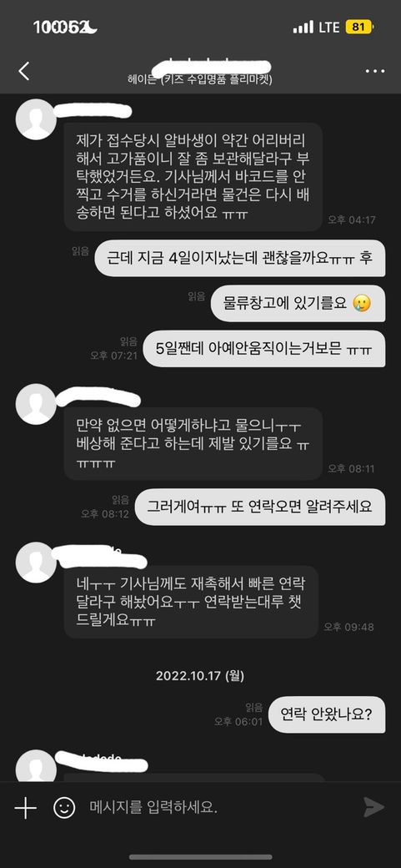Tap the 5일짼데 아예안움직이는거보믄 bubble

(x=263, y=348)
